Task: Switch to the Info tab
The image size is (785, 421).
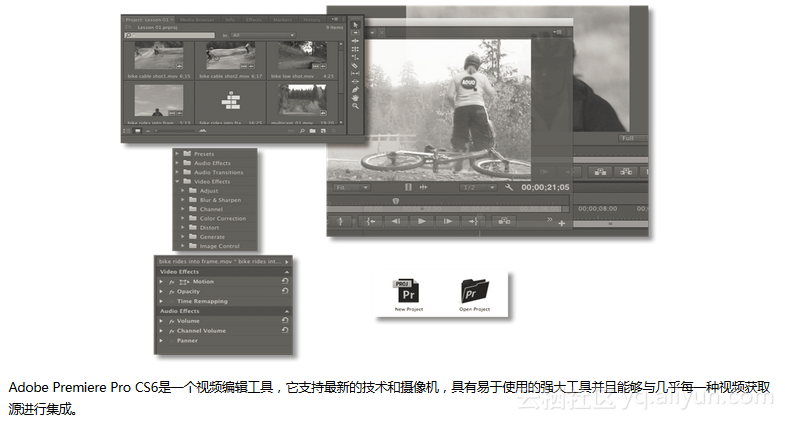Action: (230, 20)
